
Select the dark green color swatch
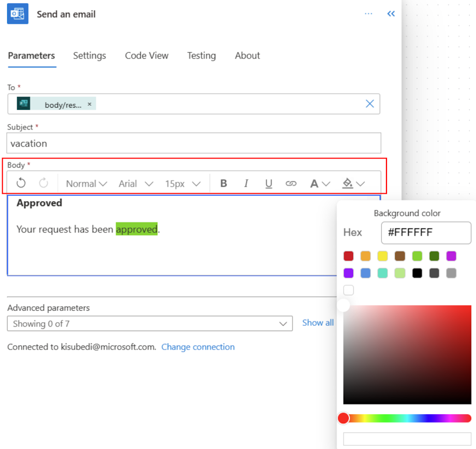[x=434, y=256]
